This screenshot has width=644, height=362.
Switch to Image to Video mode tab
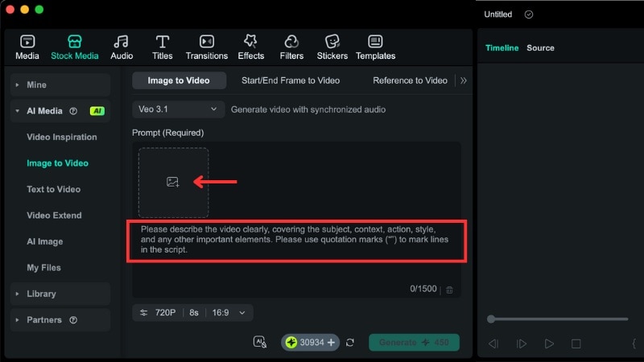pos(179,80)
